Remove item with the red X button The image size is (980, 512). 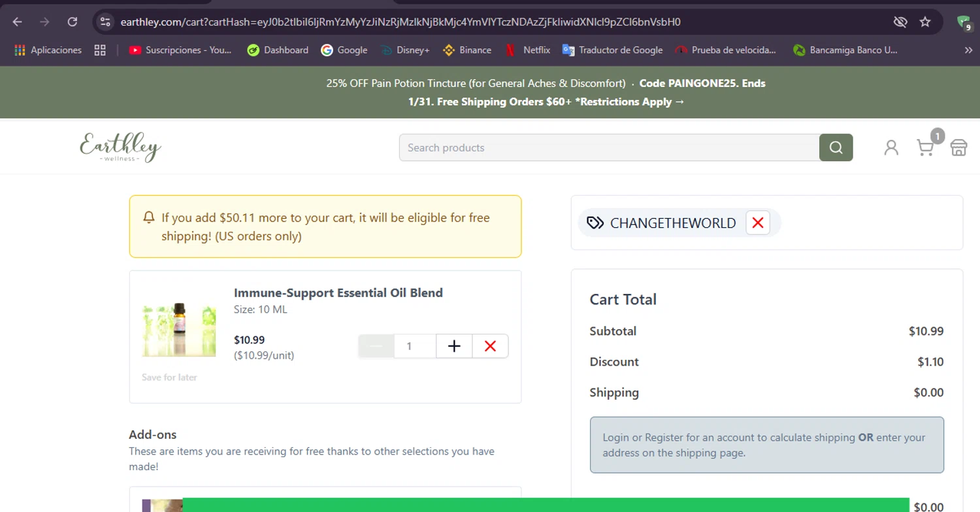(490, 346)
